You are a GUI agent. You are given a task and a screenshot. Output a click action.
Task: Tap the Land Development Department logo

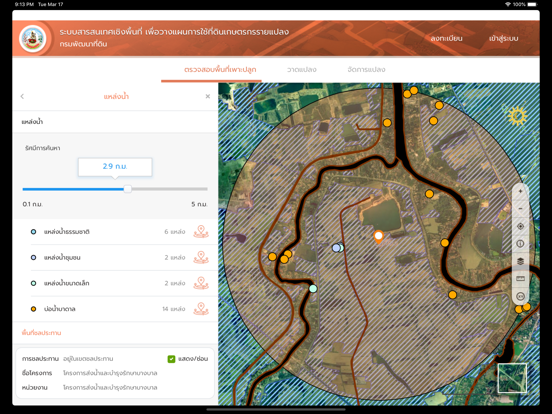pyautogui.click(x=33, y=39)
